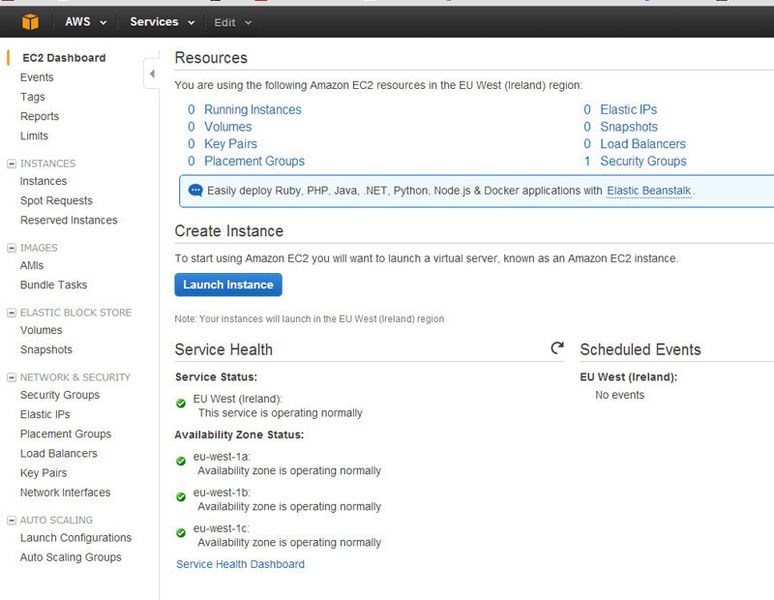Open Elastic IPs in the sidebar
Viewport: 774px width, 600px height.
point(45,414)
